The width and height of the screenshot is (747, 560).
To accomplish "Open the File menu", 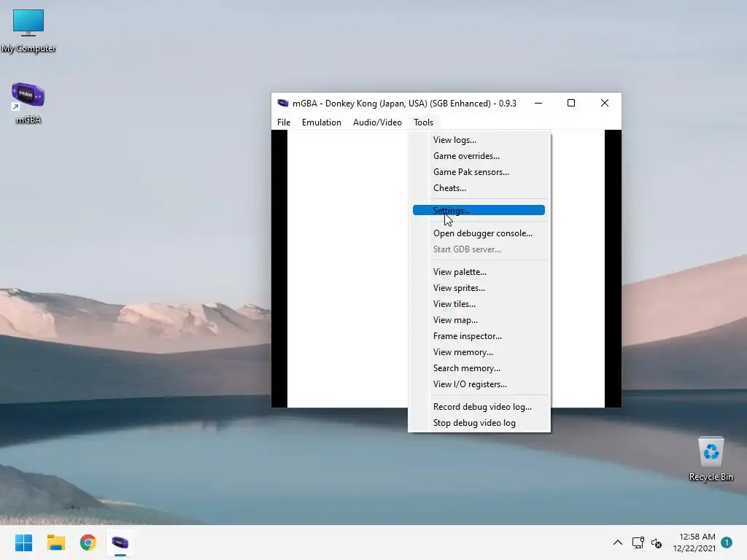I will tap(284, 122).
